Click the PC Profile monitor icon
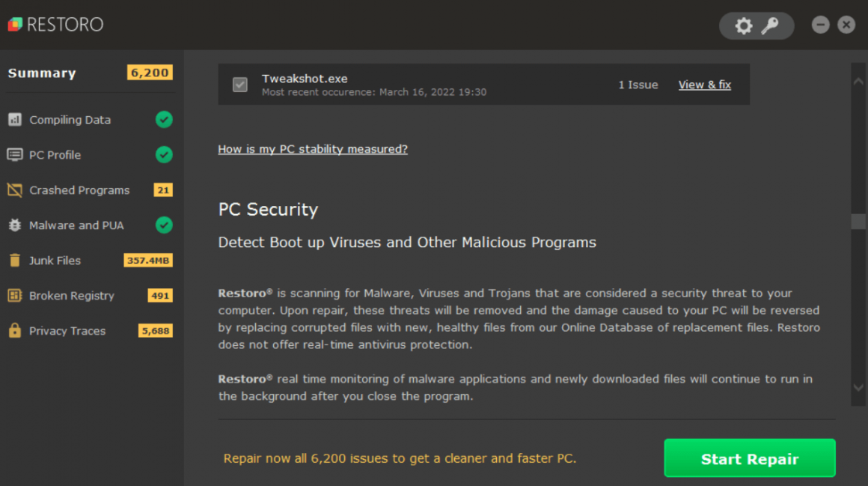 [15, 155]
